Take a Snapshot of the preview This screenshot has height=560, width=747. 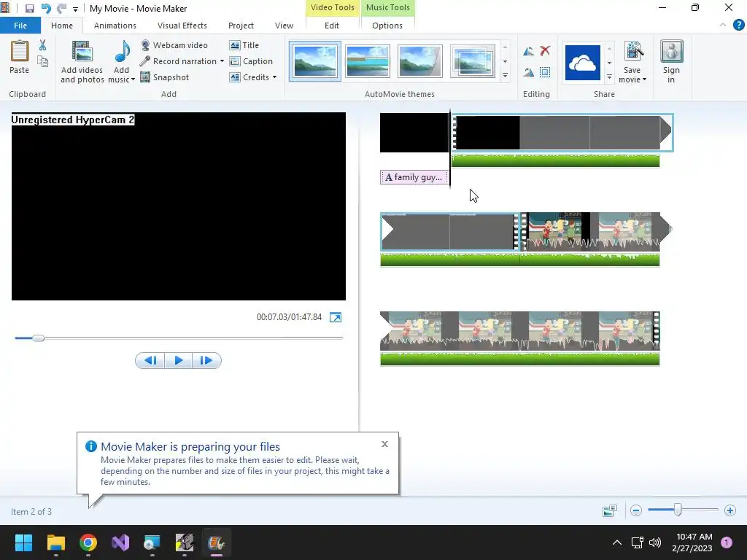(x=165, y=77)
